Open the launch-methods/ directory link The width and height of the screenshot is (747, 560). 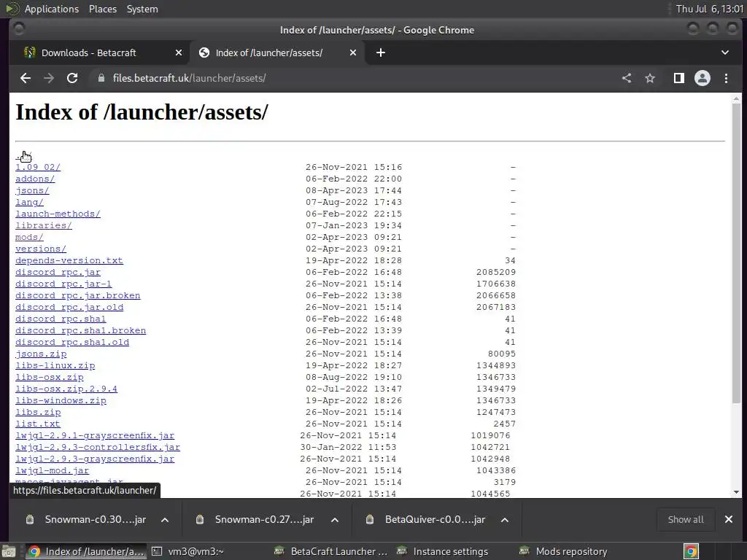pyautogui.click(x=58, y=214)
